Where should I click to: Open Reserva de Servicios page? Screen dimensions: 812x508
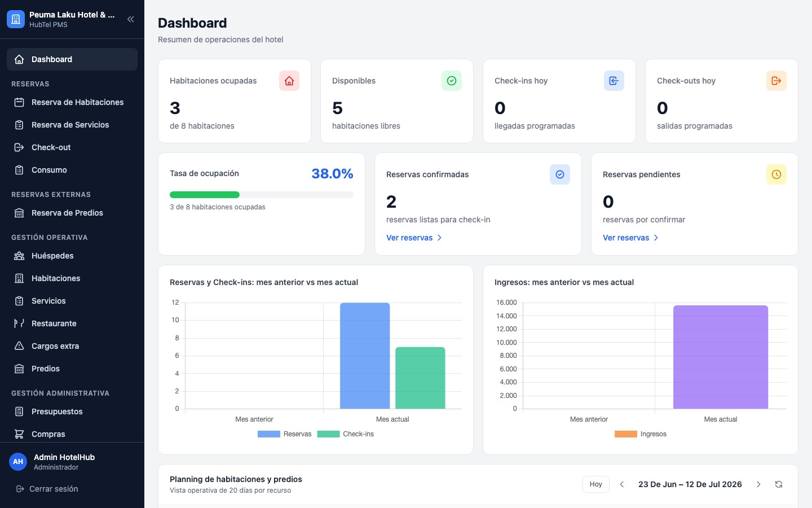click(x=72, y=125)
